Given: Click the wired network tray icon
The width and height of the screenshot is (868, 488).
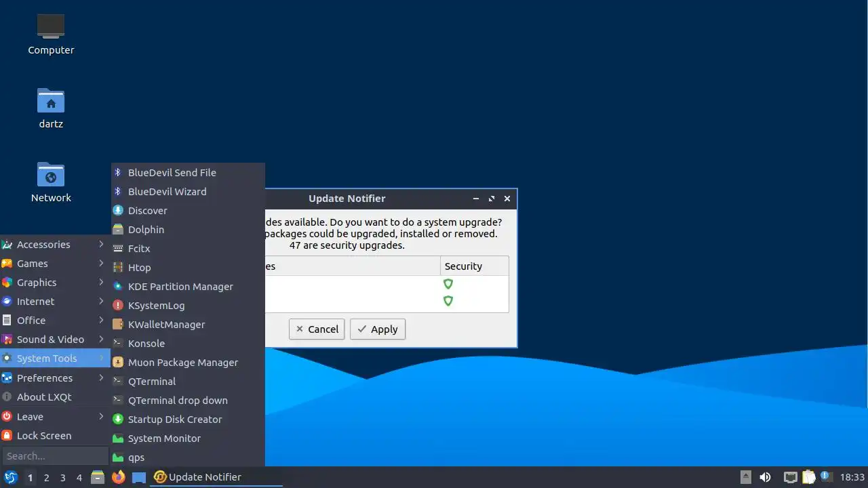Looking at the screenshot, I should (790, 477).
